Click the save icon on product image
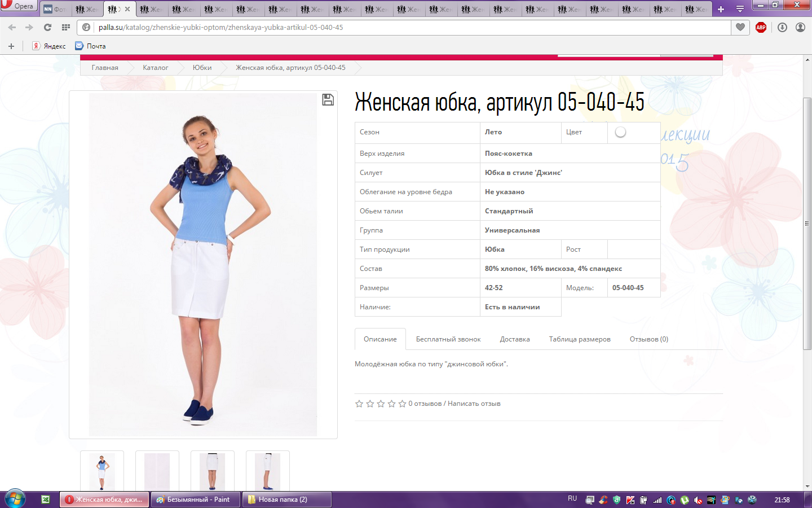Viewport: 812px width, 508px height. point(328,100)
